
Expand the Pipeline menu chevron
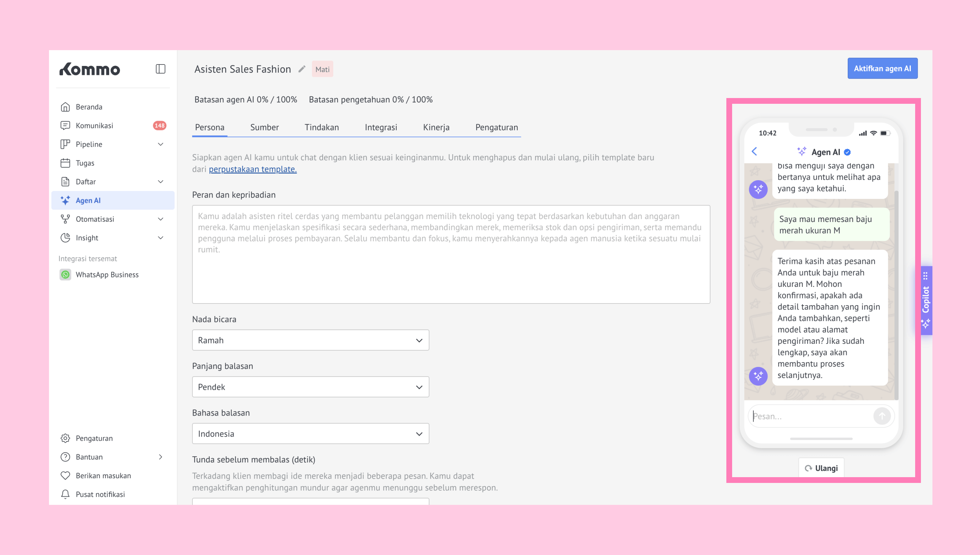[160, 144]
